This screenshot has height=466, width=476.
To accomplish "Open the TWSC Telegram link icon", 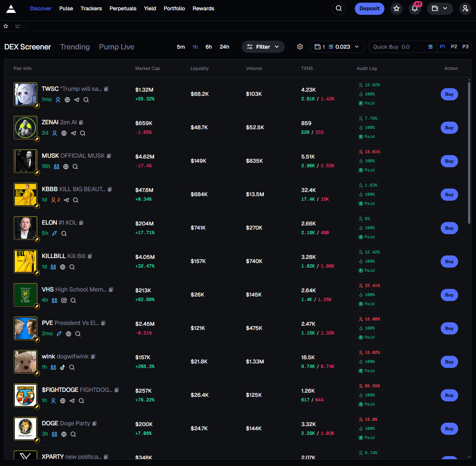I will 77,100.
